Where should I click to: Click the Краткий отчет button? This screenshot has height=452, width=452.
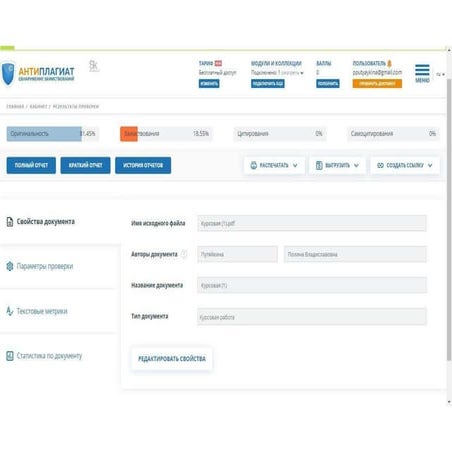pos(85,165)
